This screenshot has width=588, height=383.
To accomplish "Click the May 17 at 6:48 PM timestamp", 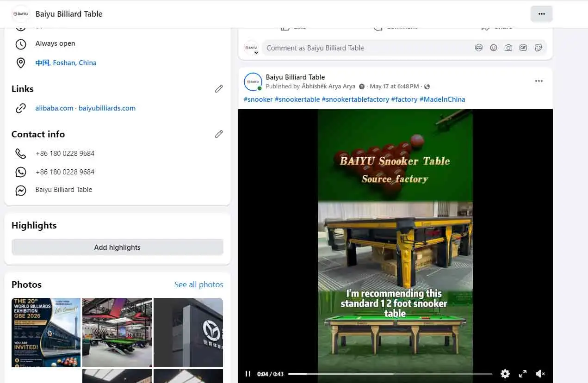I will click(x=394, y=86).
